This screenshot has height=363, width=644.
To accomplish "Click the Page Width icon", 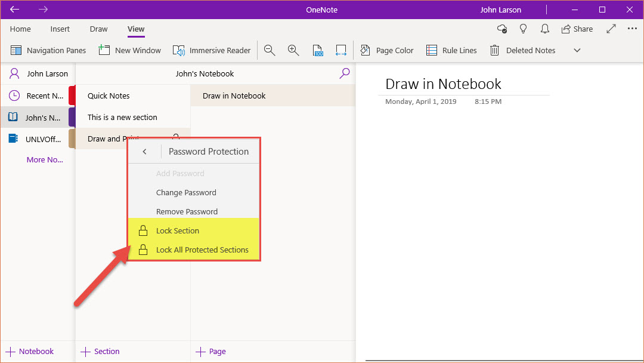I will click(x=340, y=51).
